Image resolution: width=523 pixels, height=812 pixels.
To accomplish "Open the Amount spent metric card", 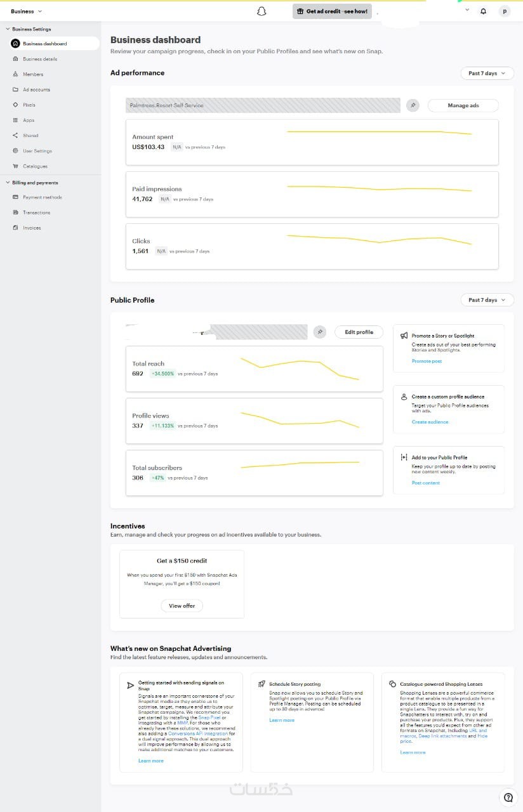I will pos(312,142).
